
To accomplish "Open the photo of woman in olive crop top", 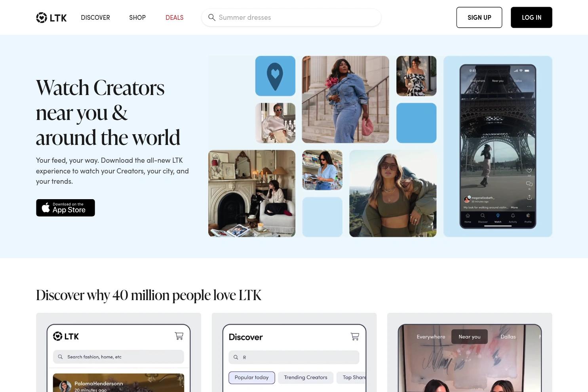I will (393, 194).
